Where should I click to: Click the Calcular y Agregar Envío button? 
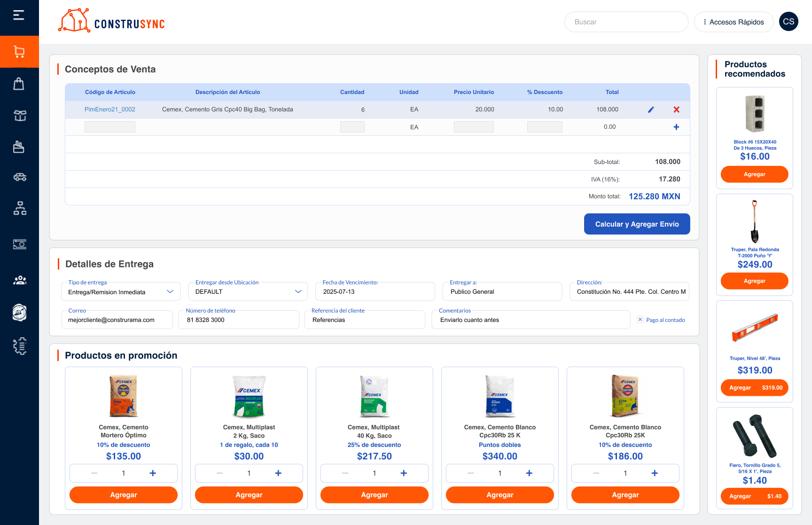tap(637, 224)
